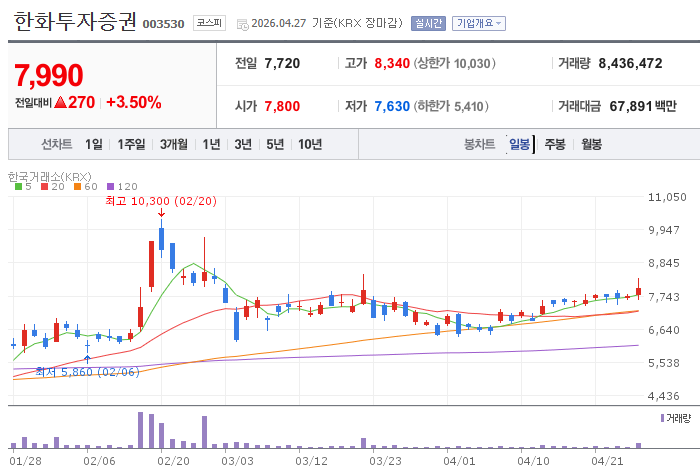The width and height of the screenshot is (700, 475).
Task: Select the 1년 line chart tab
Action: 211,144
